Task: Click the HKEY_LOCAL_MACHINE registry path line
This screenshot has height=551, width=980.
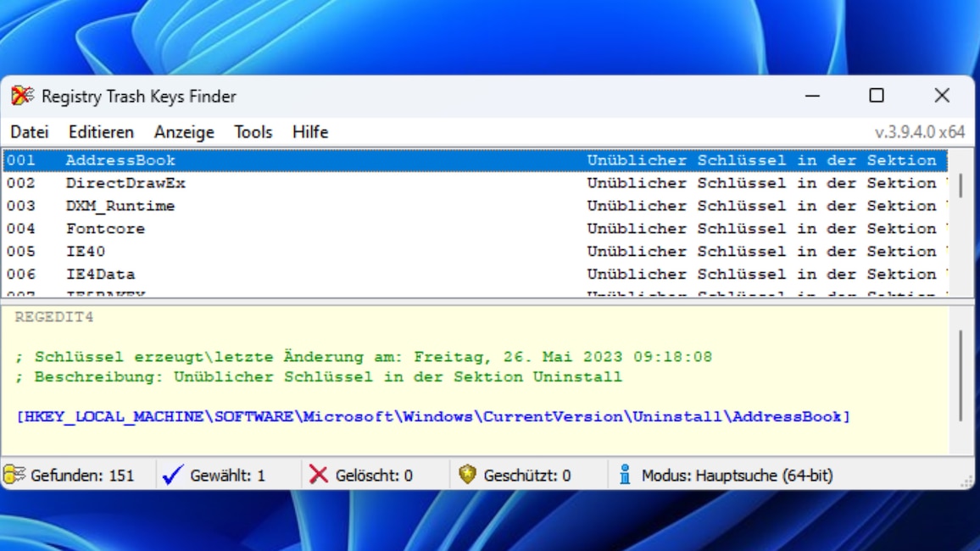Action: [x=432, y=417]
